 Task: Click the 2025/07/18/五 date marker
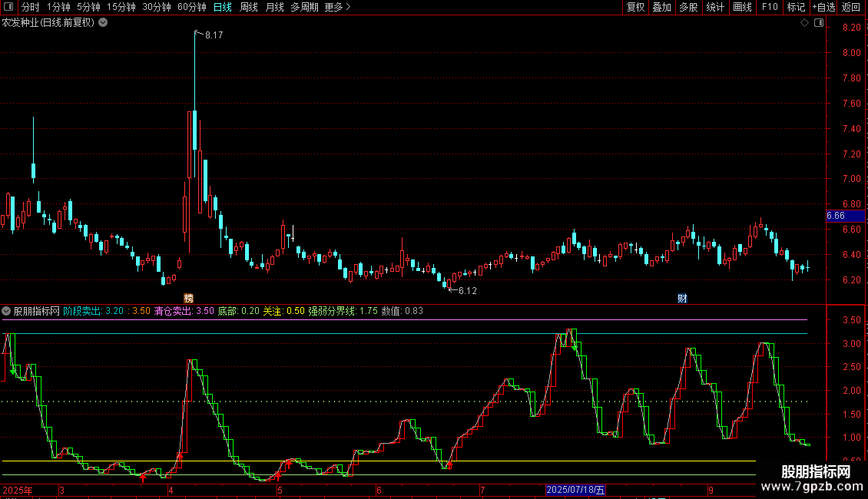pos(575,490)
